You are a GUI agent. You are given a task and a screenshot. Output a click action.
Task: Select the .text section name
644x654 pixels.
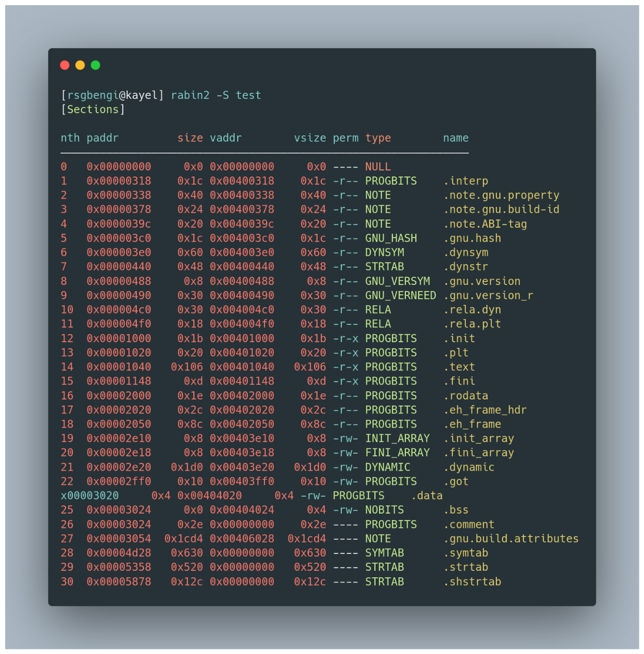click(x=459, y=367)
